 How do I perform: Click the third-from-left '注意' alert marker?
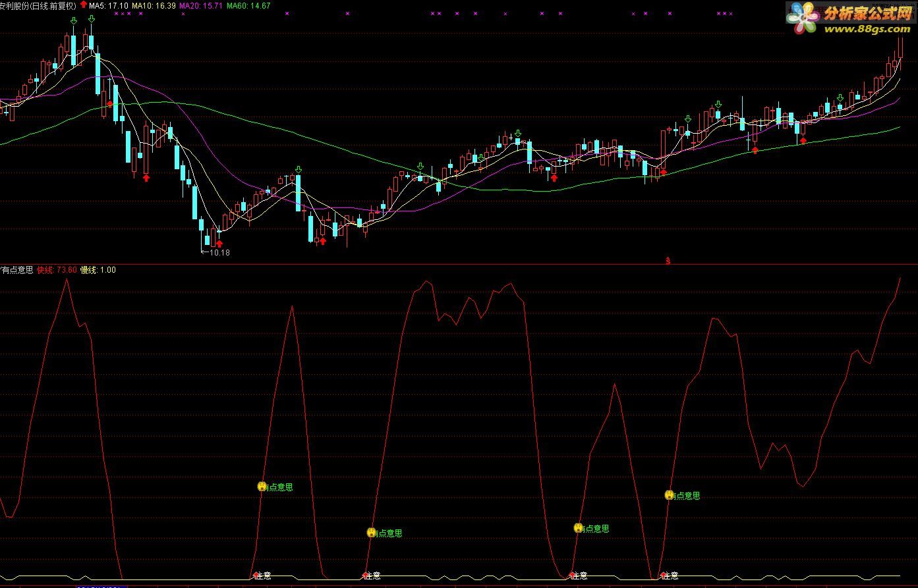578,575
